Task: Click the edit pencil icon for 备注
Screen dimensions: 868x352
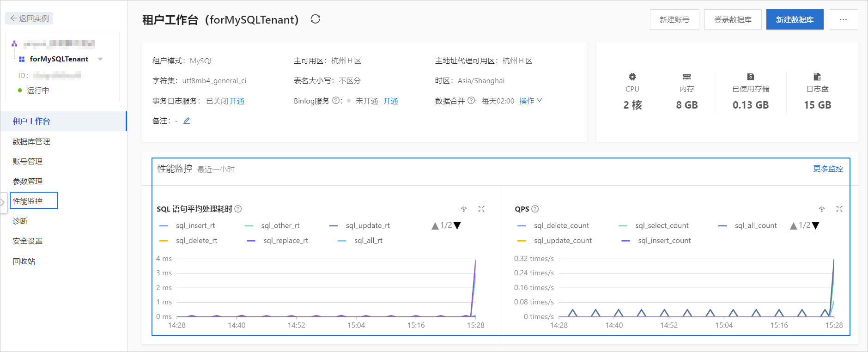Action: pyautogui.click(x=187, y=121)
